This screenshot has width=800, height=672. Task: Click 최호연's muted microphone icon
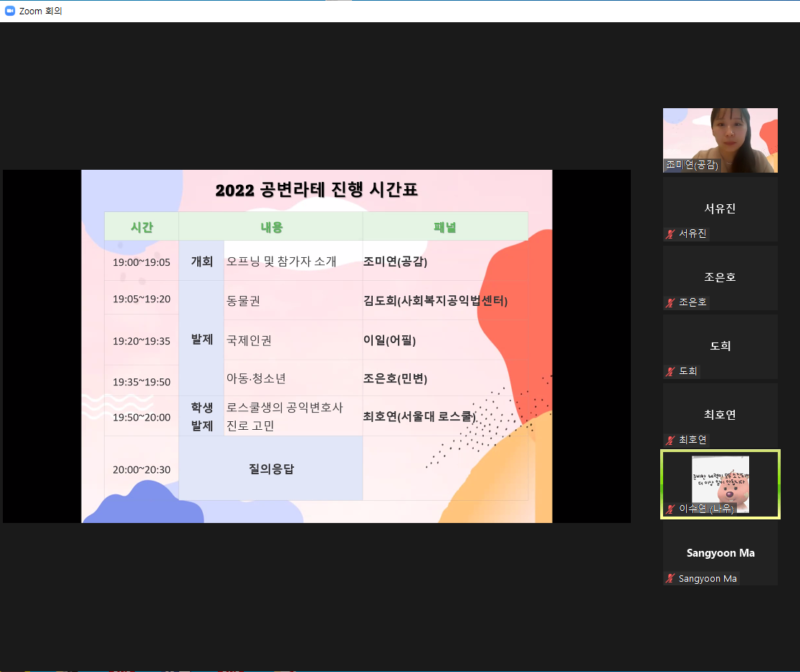671,440
